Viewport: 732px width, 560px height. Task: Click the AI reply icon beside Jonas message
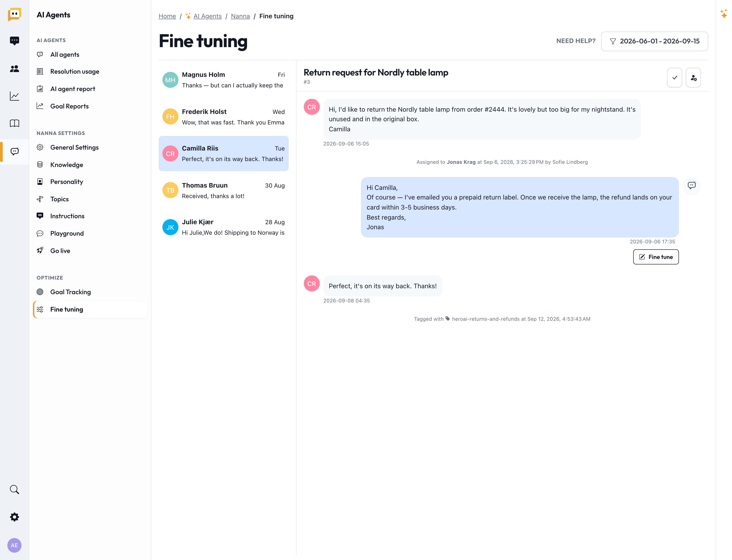[692, 185]
